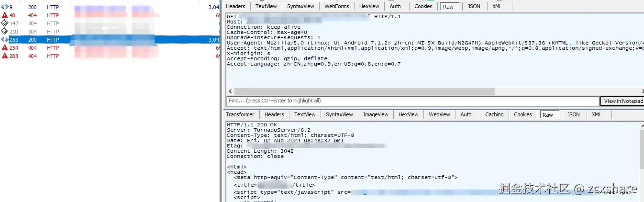Switch to the WebView tab
This screenshot has height=202, width=644.
(x=439, y=114)
